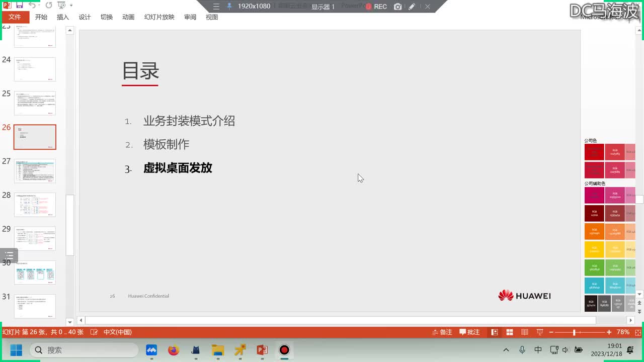Open the recorder hamburger menu

(216, 7)
